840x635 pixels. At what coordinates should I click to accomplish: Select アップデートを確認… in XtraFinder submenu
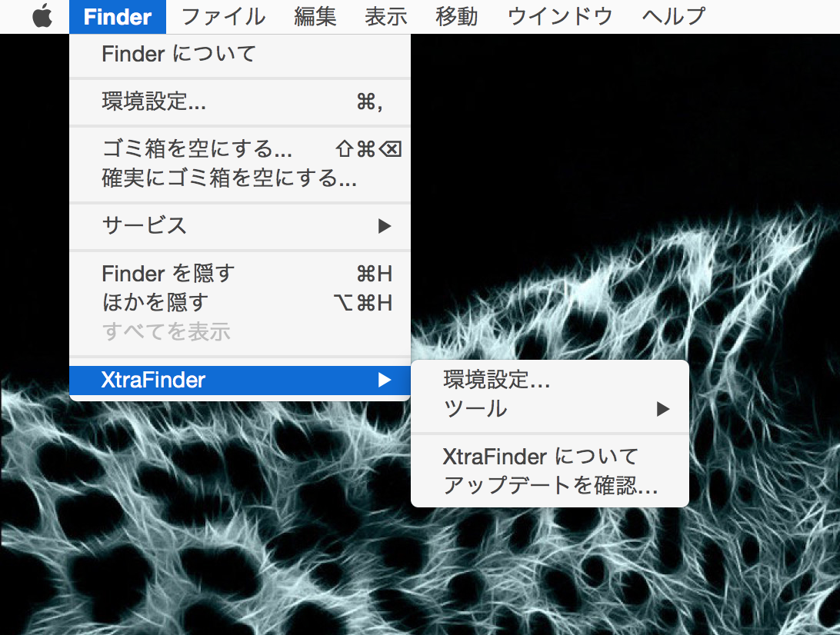point(550,486)
